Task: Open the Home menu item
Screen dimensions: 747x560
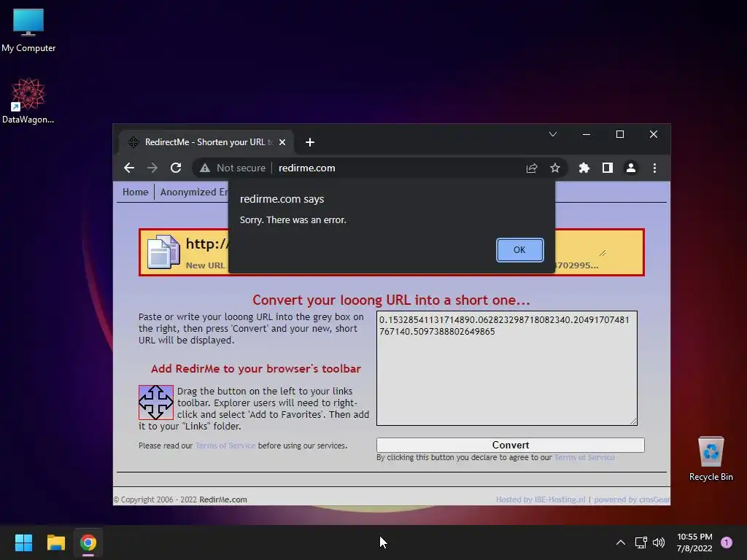Action: pos(135,192)
